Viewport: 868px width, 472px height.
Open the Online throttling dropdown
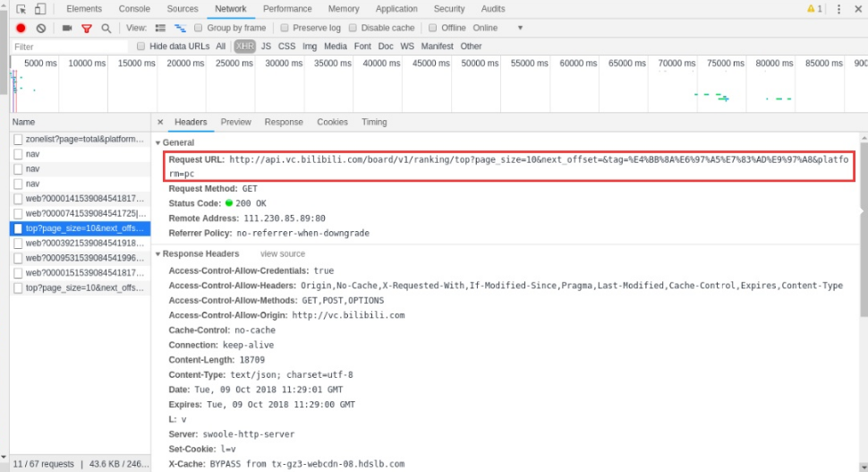(x=498, y=28)
